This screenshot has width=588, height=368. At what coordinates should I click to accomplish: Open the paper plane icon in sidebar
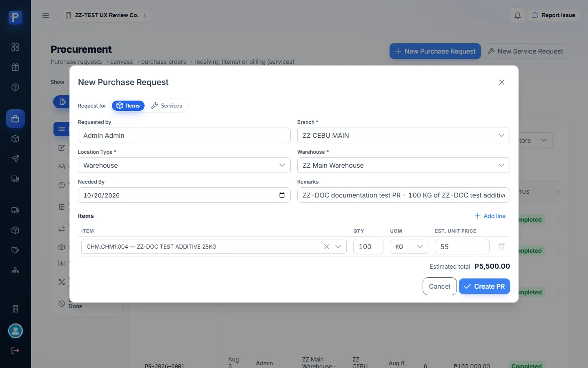pos(16,159)
